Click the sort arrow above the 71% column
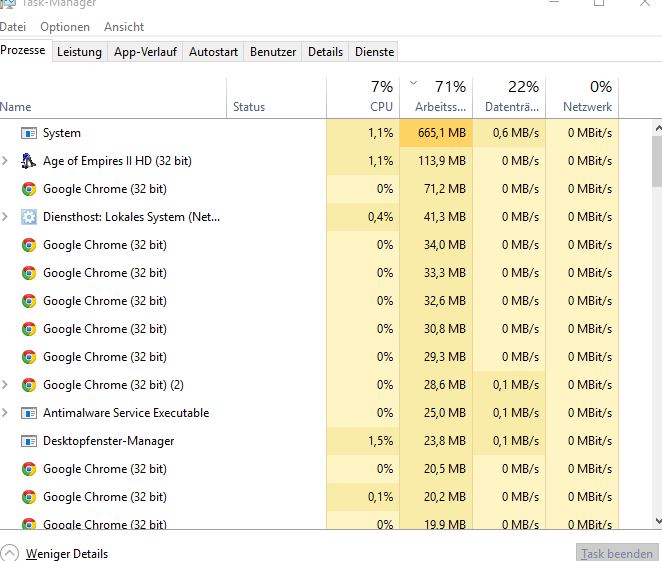 tap(413, 83)
